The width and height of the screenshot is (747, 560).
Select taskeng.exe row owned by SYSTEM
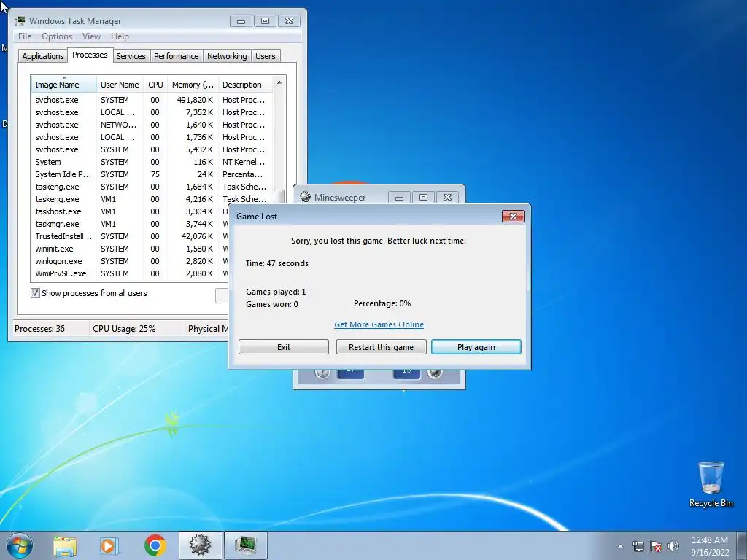[152, 187]
